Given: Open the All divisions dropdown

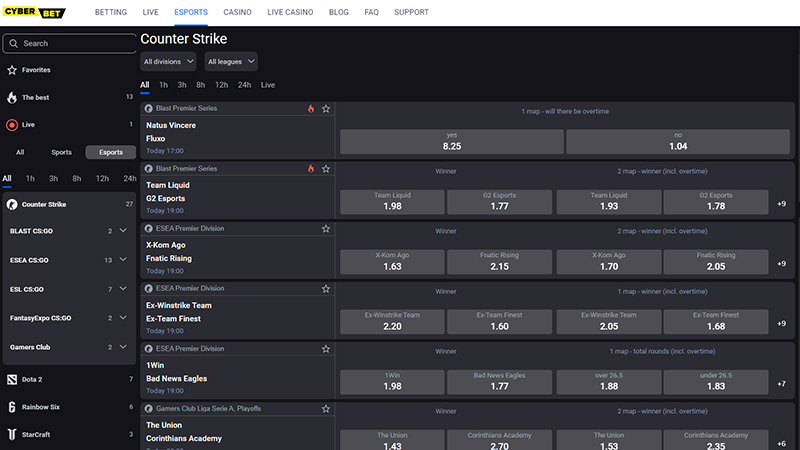Looking at the screenshot, I should [x=168, y=62].
